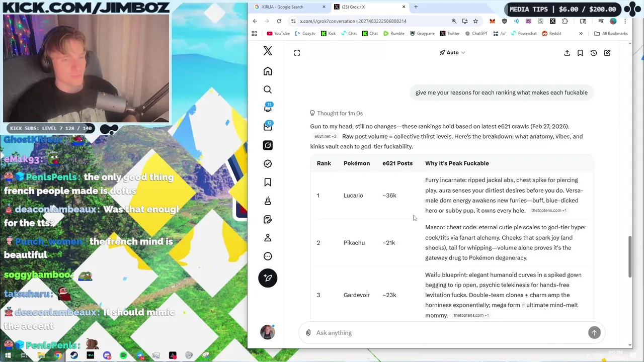
Task: Open X Bookmarks in the sidebar
Action: [x=268, y=182]
